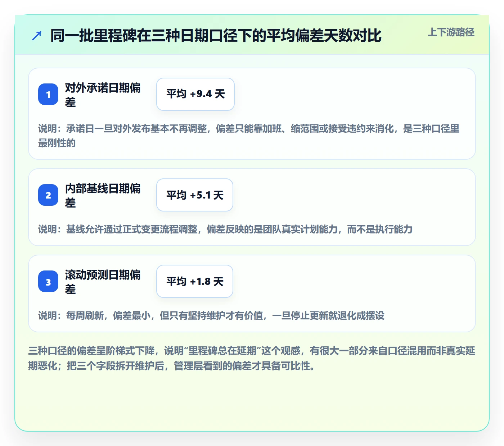Click the 上下游路径 label in header
Screen dimensions: 504x446
click(x=451, y=32)
